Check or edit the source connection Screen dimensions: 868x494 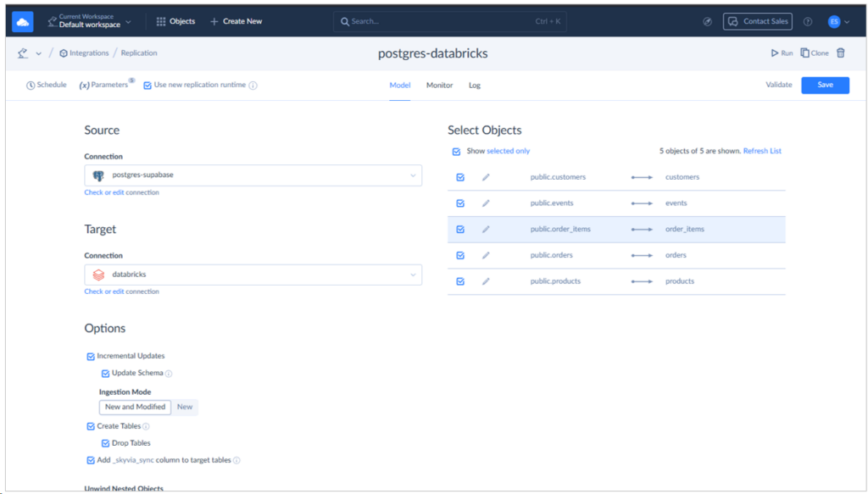point(104,192)
